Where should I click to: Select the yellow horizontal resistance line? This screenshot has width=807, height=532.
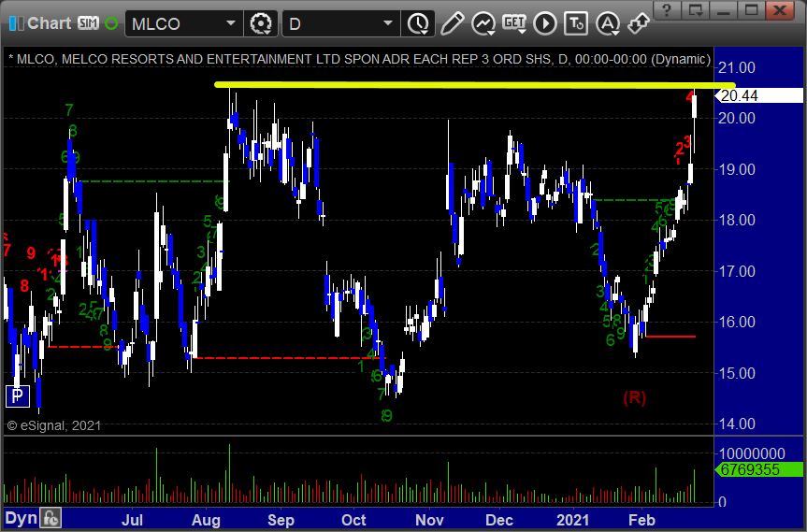(x=474, y=85)
